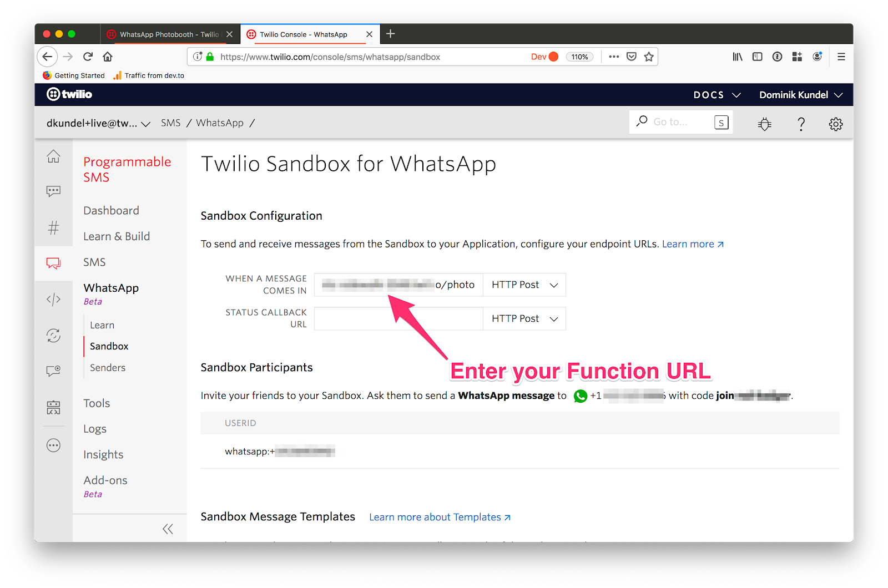
Task: Go back with browser back arrow
Action: point(47,57)
